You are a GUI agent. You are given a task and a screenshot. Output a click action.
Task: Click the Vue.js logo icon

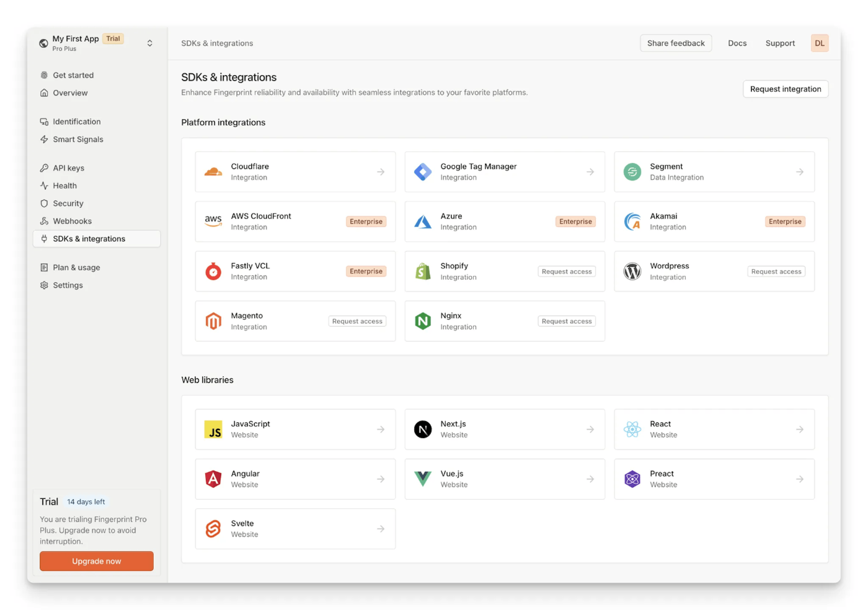tap(423, 479)
